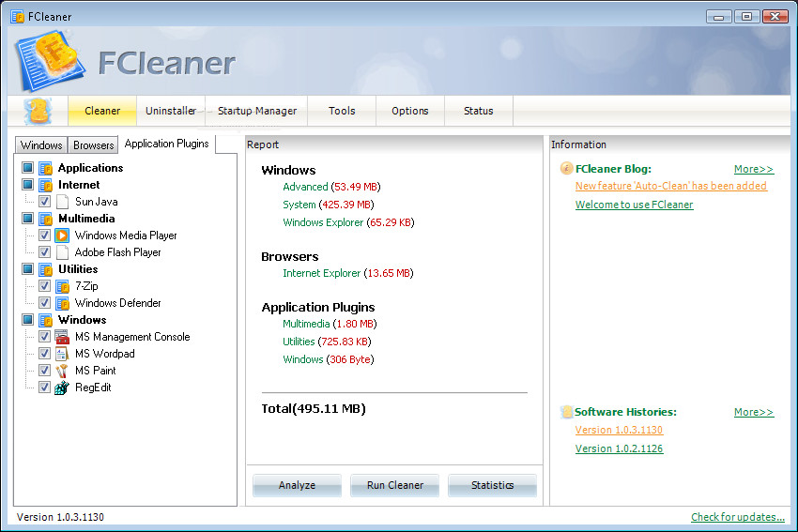Click 'Version 1.0.3.1130' status bar text

pos(60,517)
